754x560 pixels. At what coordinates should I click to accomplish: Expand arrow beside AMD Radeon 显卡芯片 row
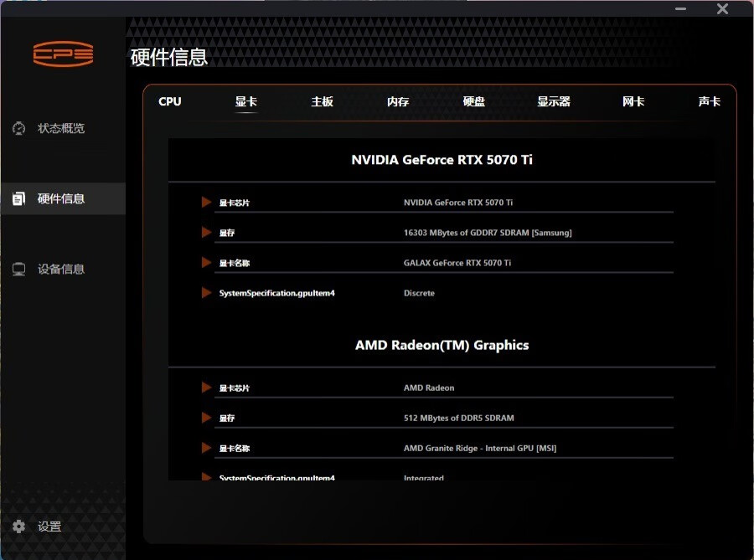pyautogui.click(x=206, y=388)
